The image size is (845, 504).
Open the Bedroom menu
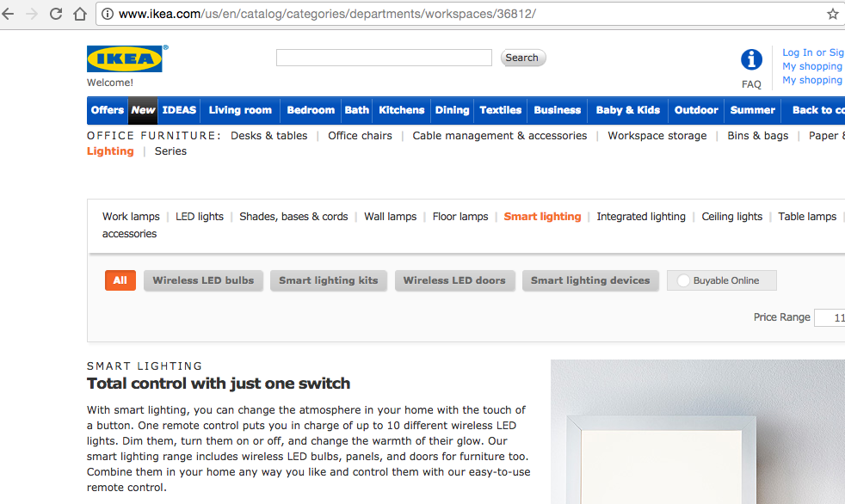click(x=311, y=110)
